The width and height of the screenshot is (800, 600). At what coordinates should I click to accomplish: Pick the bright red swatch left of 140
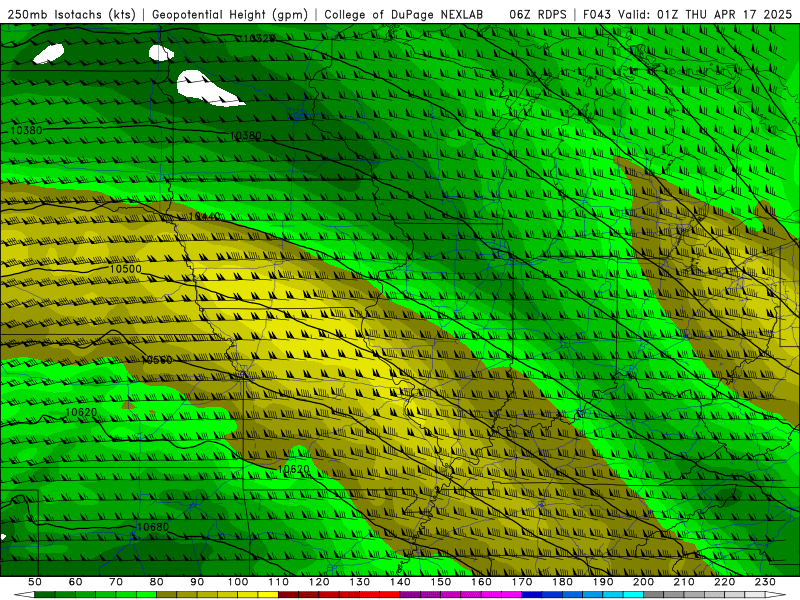390,595
